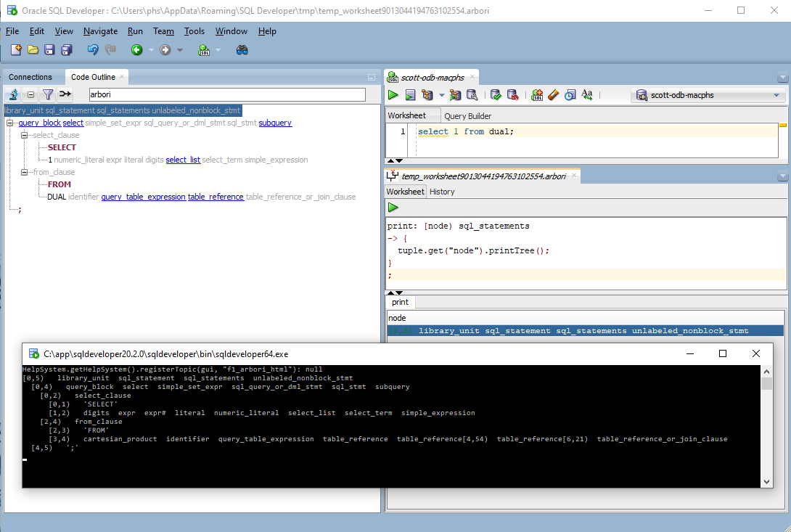Click the Unshared SQL Worksheet icon

(537, 95)
